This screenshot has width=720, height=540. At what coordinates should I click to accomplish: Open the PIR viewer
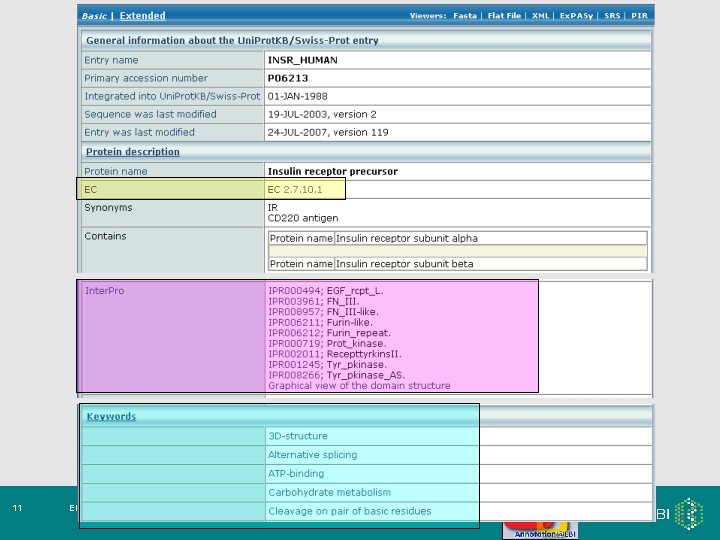(639, 16)
